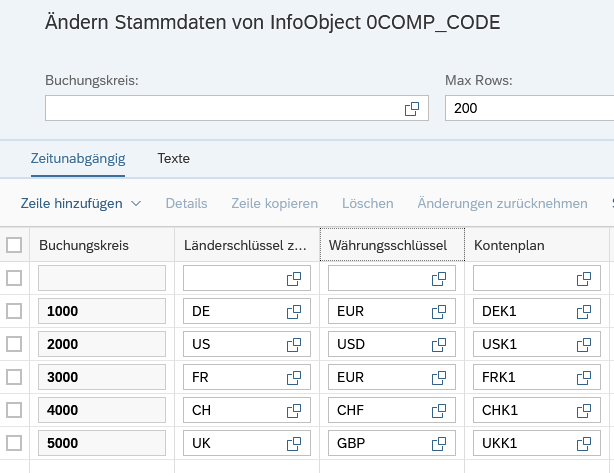Screen dimensions: 614x473
Task: Click the Zeile hinzufügen button
Action: (x=72, y=203)
